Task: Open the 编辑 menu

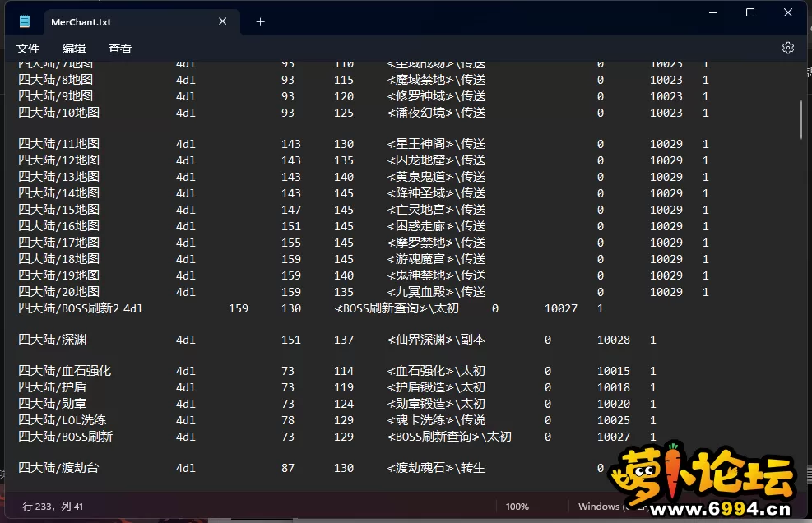Action: coord(74,49)
